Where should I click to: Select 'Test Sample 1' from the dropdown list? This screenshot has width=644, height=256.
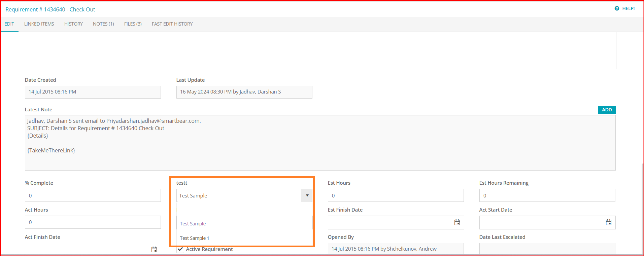(x=194, y=238)
